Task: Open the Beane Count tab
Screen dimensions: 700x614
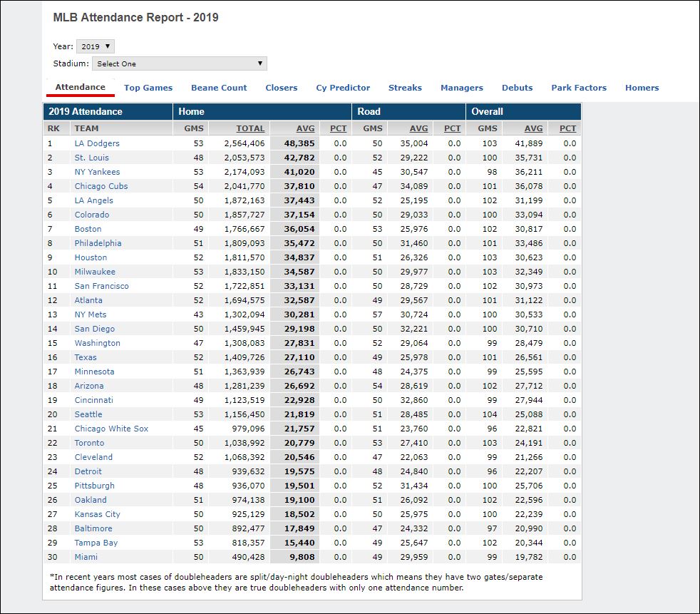Action: click(x=219, y=88)
